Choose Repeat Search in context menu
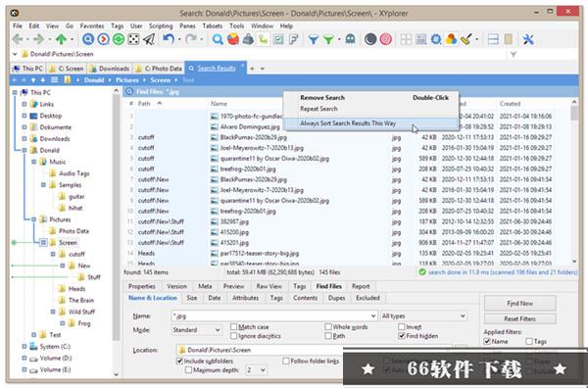The width and height of the screenshot is (588, 388). pyautogui.click(x=318, y=109)
